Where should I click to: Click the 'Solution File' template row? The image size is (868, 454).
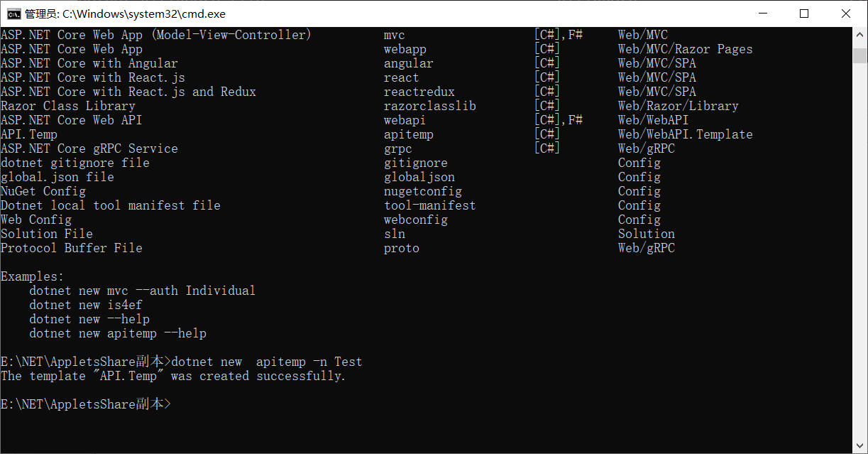47,234
